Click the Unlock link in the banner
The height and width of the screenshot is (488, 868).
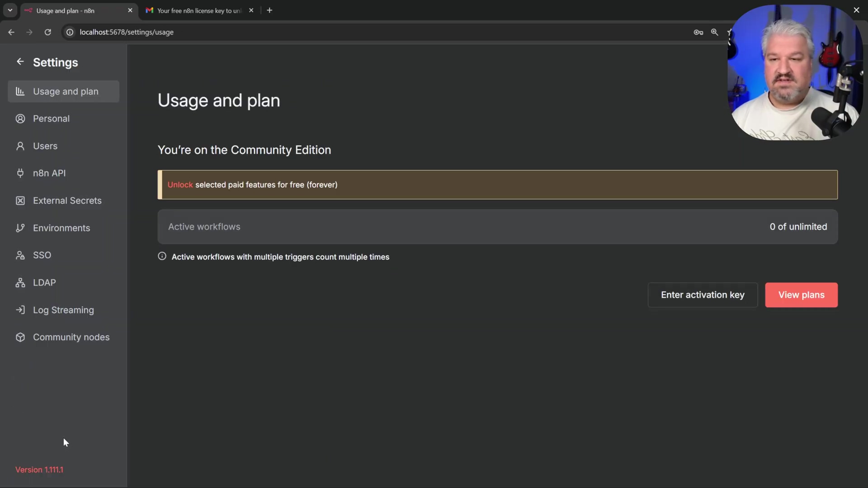(180, 185)
